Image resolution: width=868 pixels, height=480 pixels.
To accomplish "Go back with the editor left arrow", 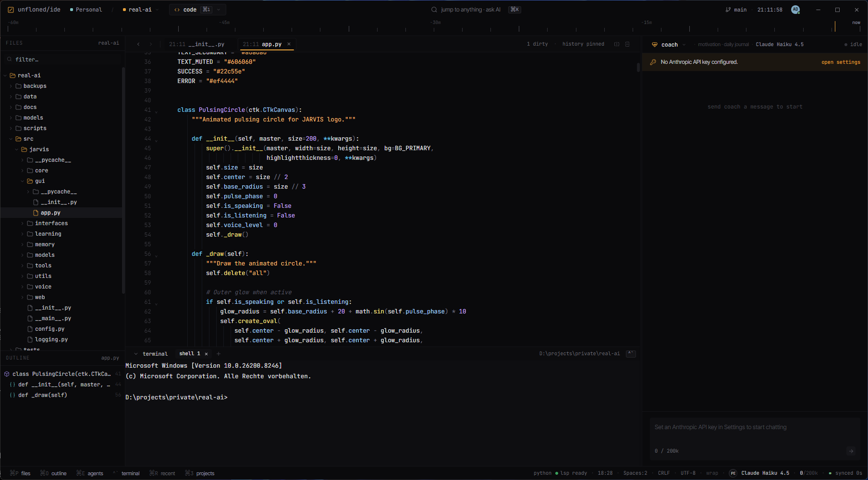I will click(138, 44).
